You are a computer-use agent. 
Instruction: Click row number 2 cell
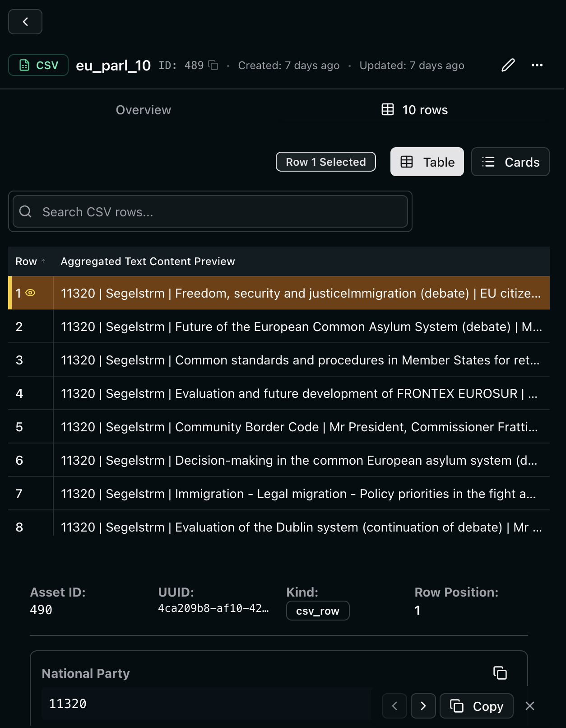(x=31, y=327)
